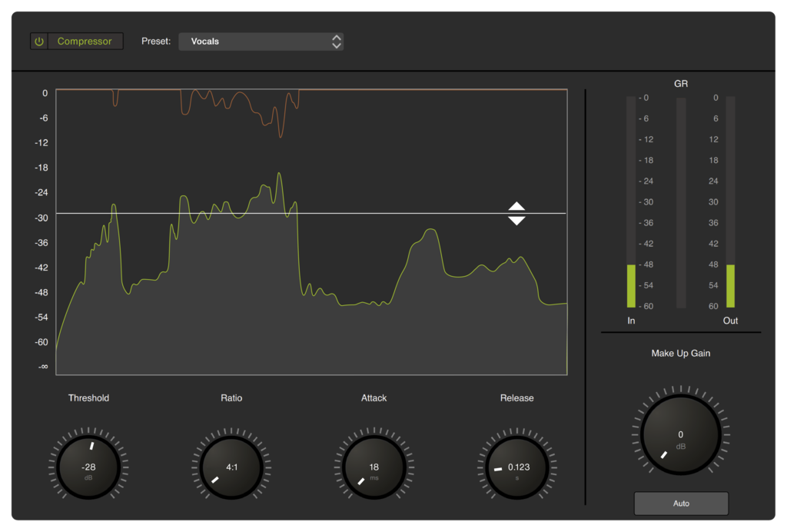Enable Auto make up gain

pos(681,504)
